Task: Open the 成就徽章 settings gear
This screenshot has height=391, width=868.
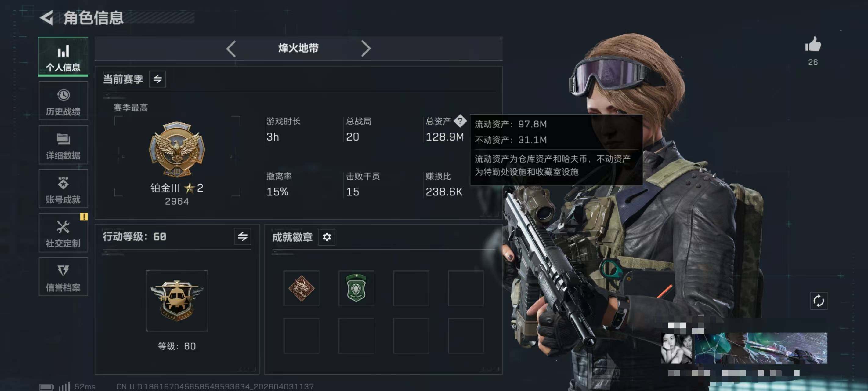Action: tap(327, 237)
